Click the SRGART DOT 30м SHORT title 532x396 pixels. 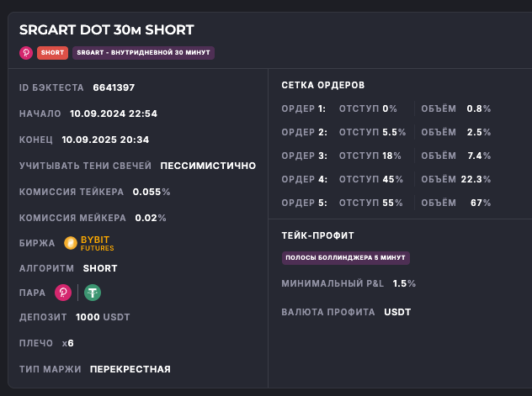[x=107, y=30]
